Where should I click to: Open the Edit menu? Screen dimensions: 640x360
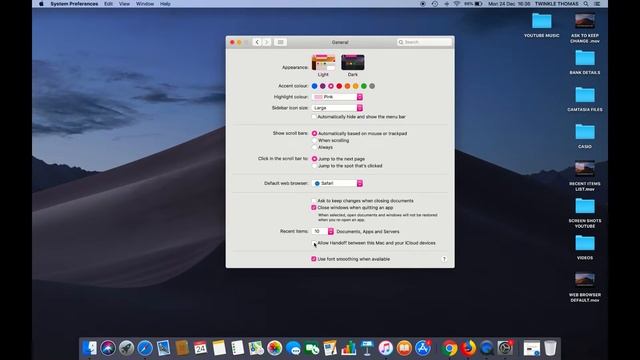point(108,4)
